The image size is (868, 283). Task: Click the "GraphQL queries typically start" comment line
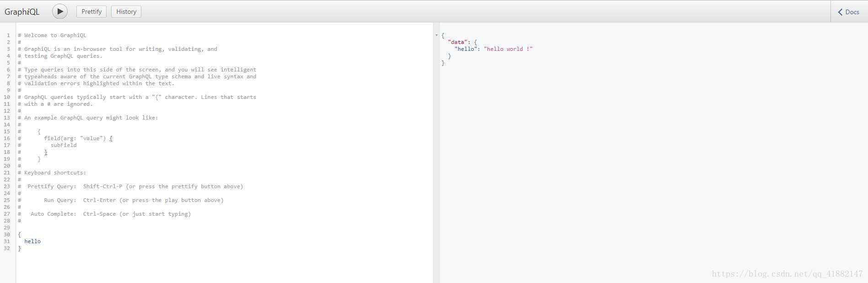pos(137,97)
